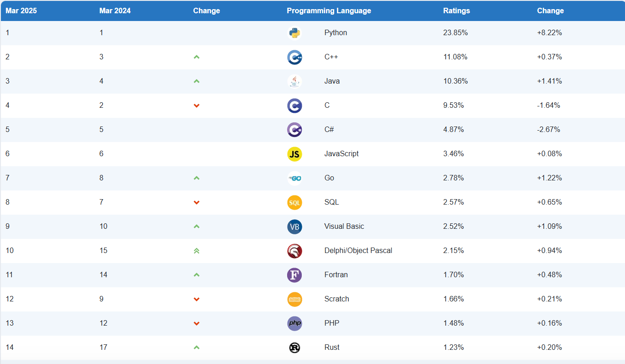This screenshot has width=625, height=364.
Task: Click the C++ logo icon
Action: coord(294,57)
